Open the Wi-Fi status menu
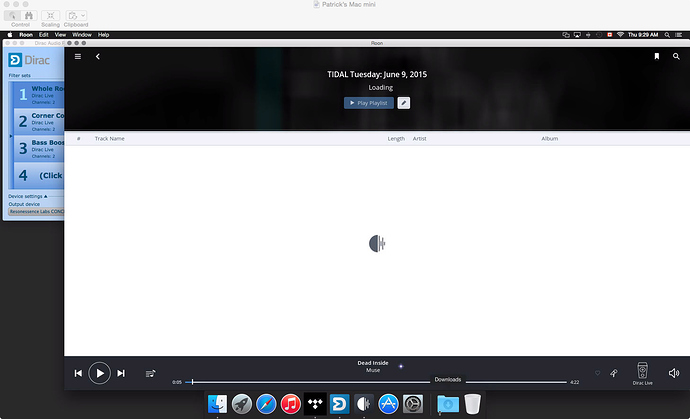This screenshot has width=690, height=419. 620,35
